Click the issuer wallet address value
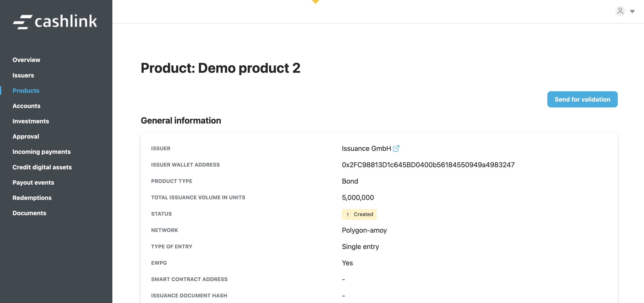The image size is (644, 303). click(x=428, y=165)
